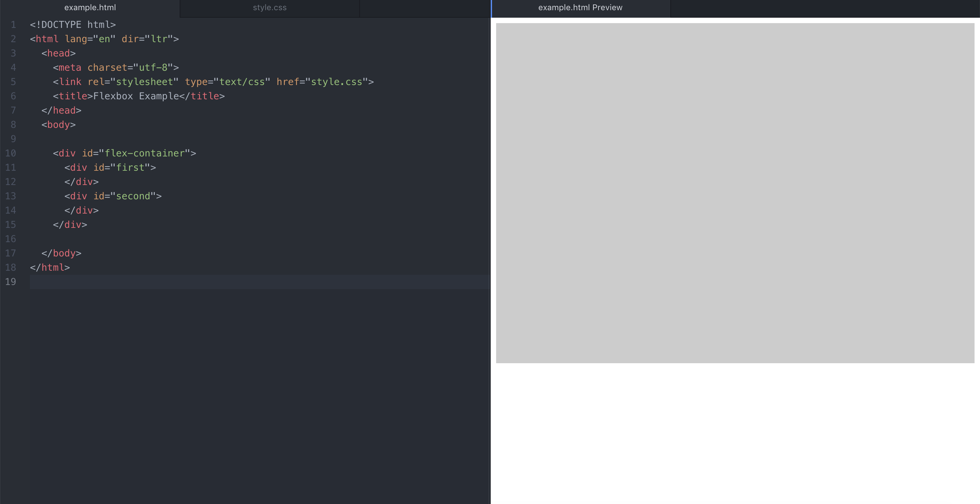Click line number 1 in gutter
Image resolution: width=980 pixels, height=504 pixels.
pyautogui.click(x=13, y=25)
